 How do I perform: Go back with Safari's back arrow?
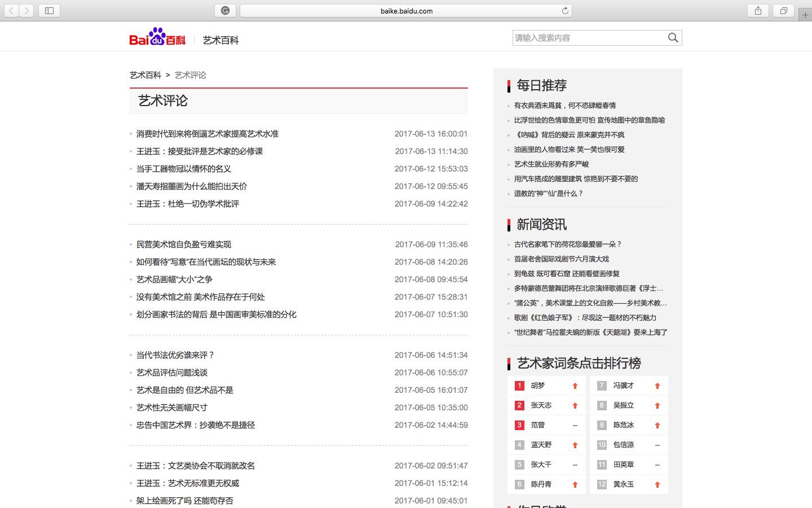(11, 11)
